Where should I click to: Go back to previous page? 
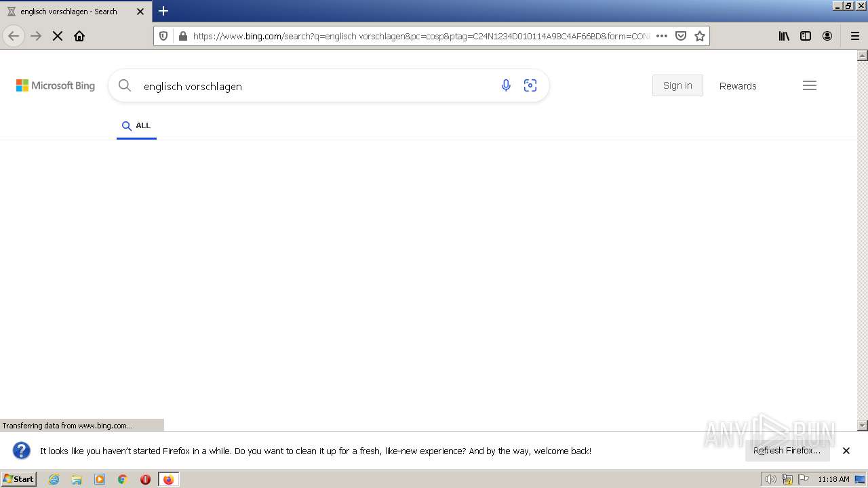14,36
